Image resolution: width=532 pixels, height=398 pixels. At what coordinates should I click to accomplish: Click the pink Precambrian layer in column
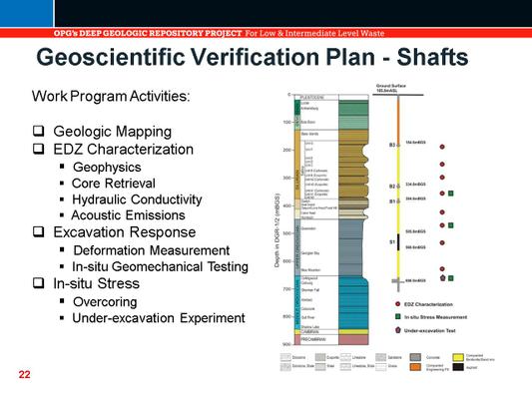[x=353, y=340]
